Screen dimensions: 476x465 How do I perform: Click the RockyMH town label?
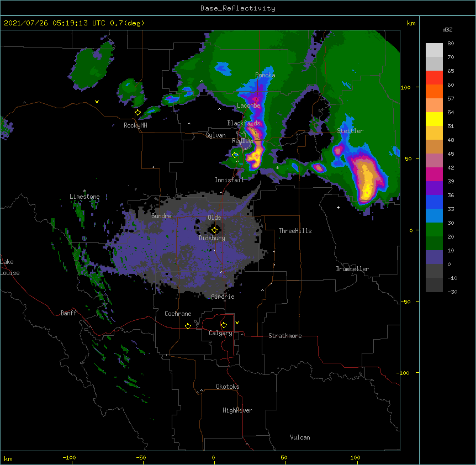click(x=135, y=125)
